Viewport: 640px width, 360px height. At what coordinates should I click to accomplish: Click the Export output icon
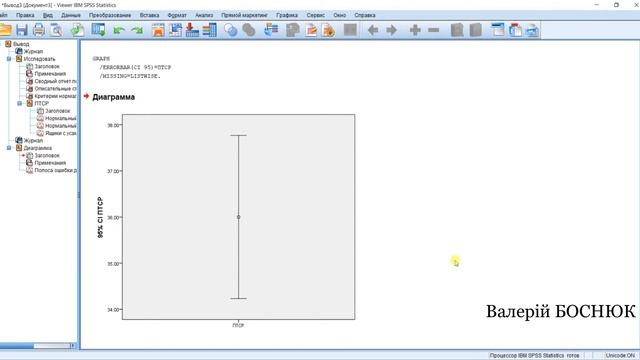[78, 30]
